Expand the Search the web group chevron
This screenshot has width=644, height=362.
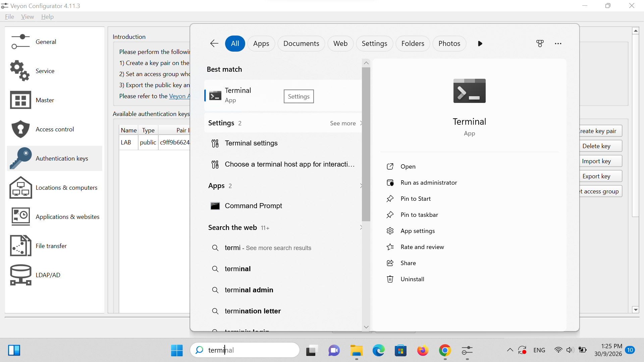361,228
